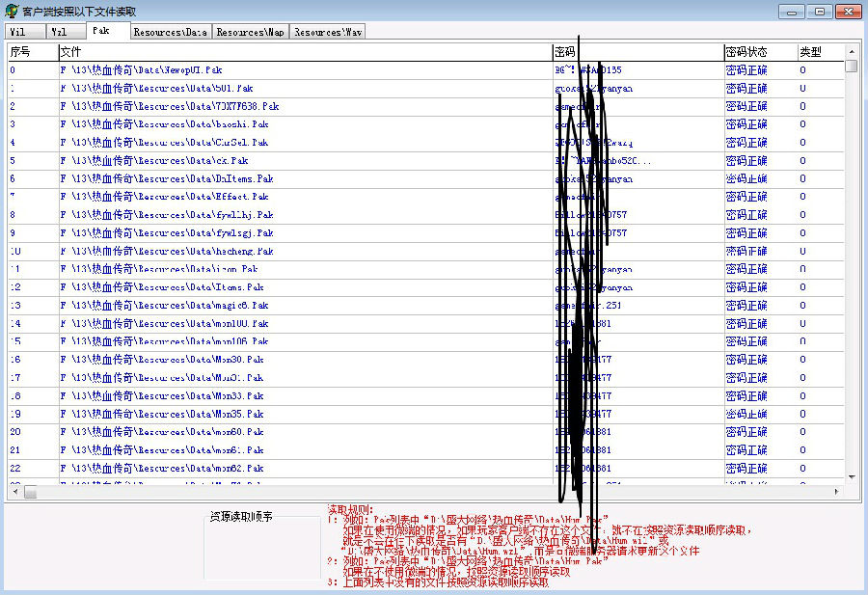Viewport: 868px width, 595px height.
Task: Click the vertical scrollbar down arrow
Action: [x=852, y=476]
